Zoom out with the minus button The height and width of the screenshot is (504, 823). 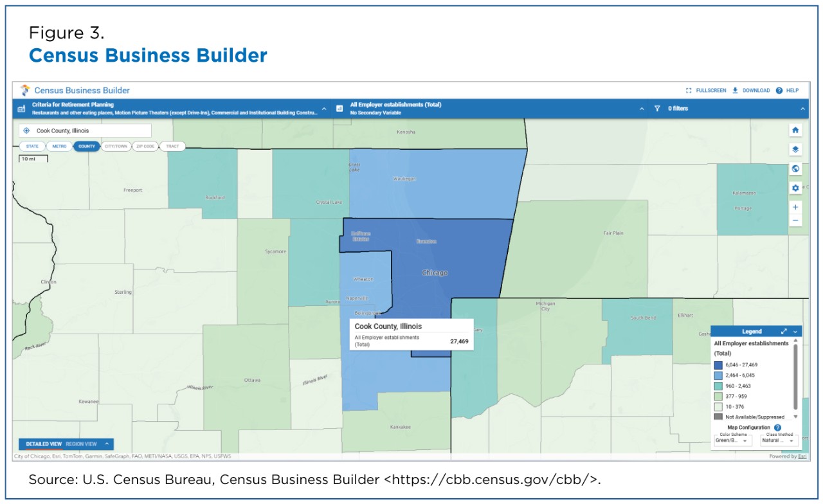point(795,221)
